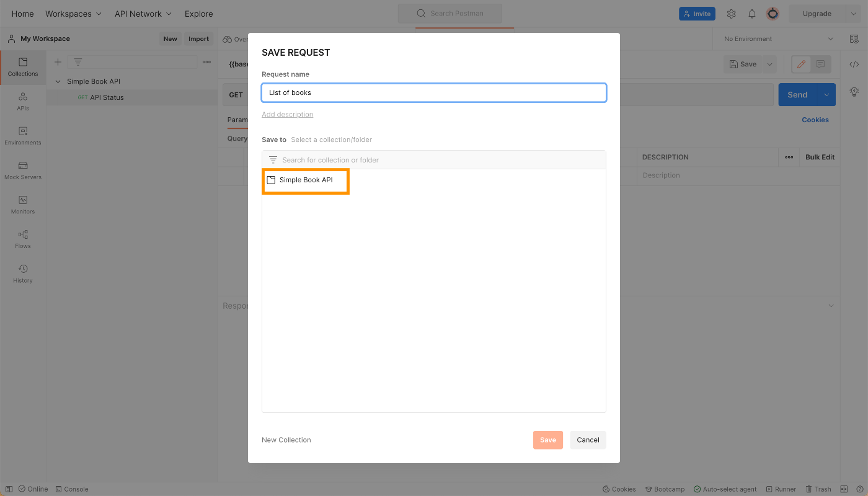
Task: Click the Add description link
Action: tap(288, 115)
